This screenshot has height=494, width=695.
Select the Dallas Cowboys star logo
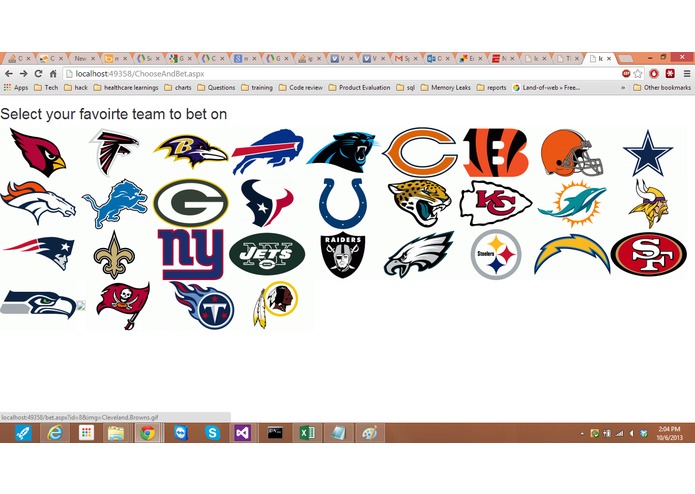click(x=648, y=153)
